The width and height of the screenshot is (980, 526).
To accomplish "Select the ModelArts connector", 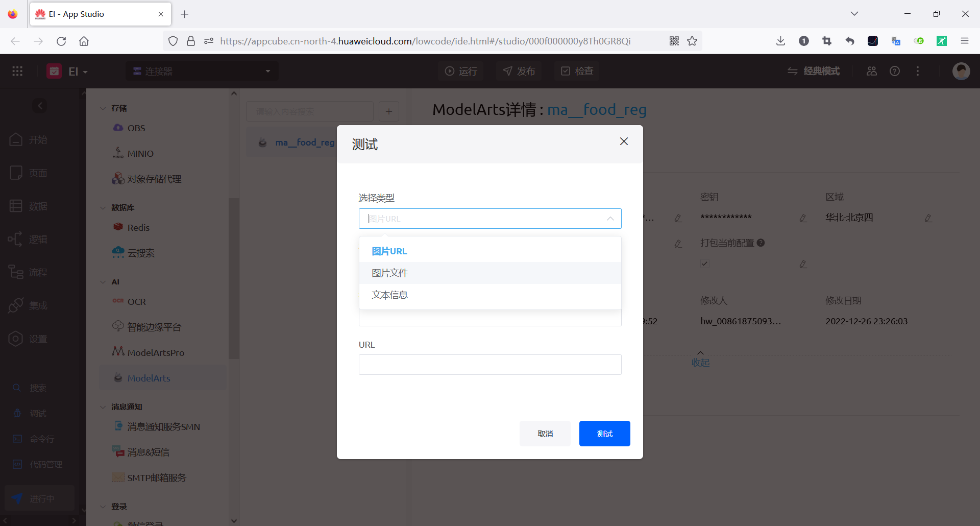I will pyautogui.click(x=163, y=378).
